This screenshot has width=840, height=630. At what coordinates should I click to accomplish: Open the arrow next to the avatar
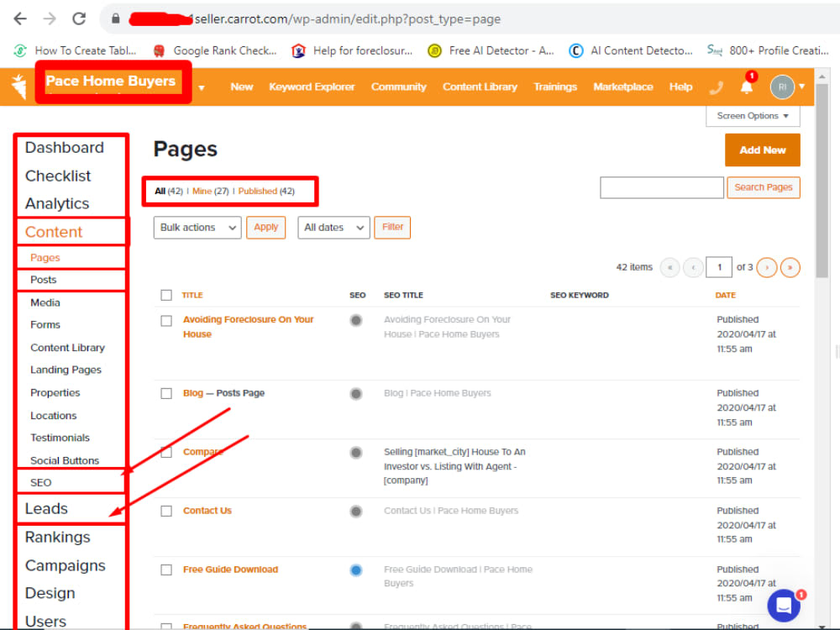point(802,87)
